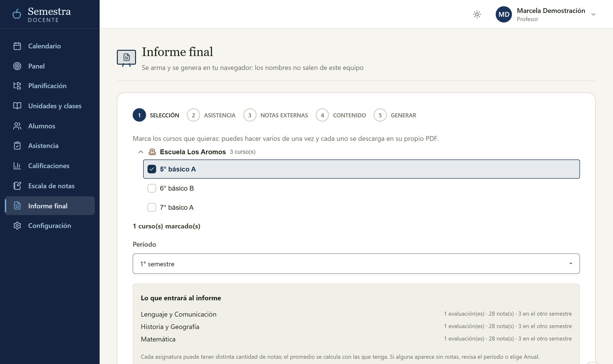Go to step 1 Selección
Viewport: 613px width, 364px height.
click(x=156, y=115)
